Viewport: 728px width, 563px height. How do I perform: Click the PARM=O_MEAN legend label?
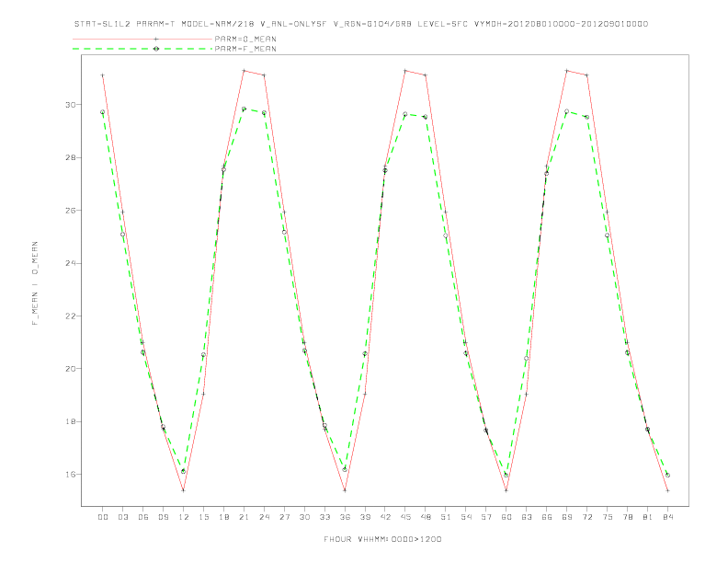pyautogui.click(x=245, y=39)
